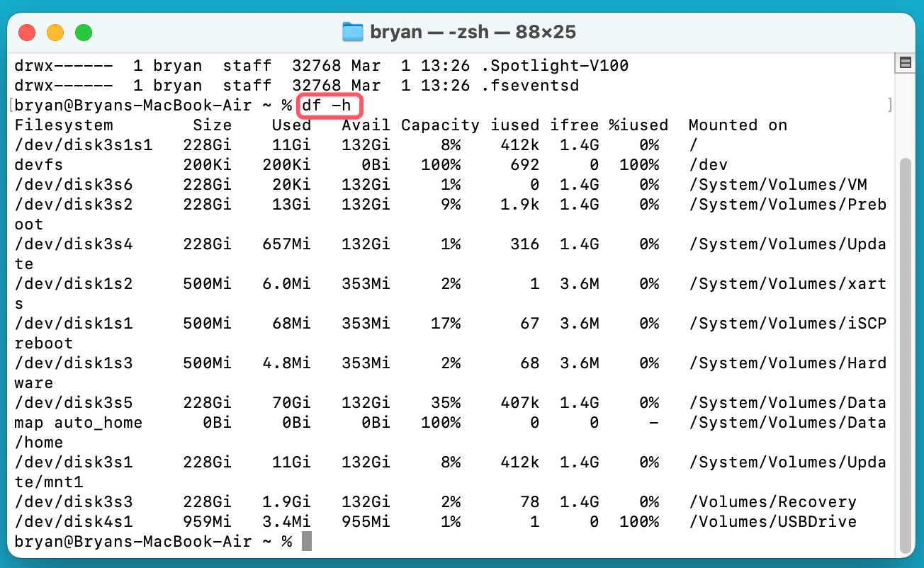Viewport: 924px width, 568px height.
Task: Close the Terminal window with red button
Action: coord(27,32)
